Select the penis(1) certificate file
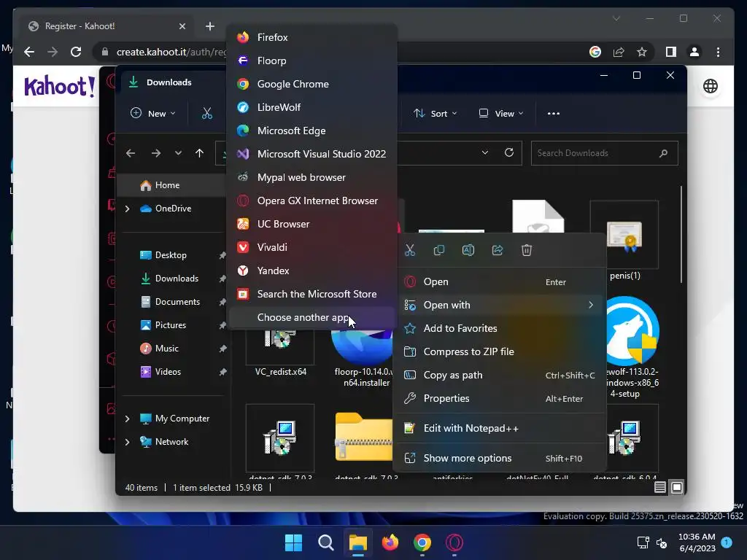The image size is (747, 560). [x=624, y=241]
